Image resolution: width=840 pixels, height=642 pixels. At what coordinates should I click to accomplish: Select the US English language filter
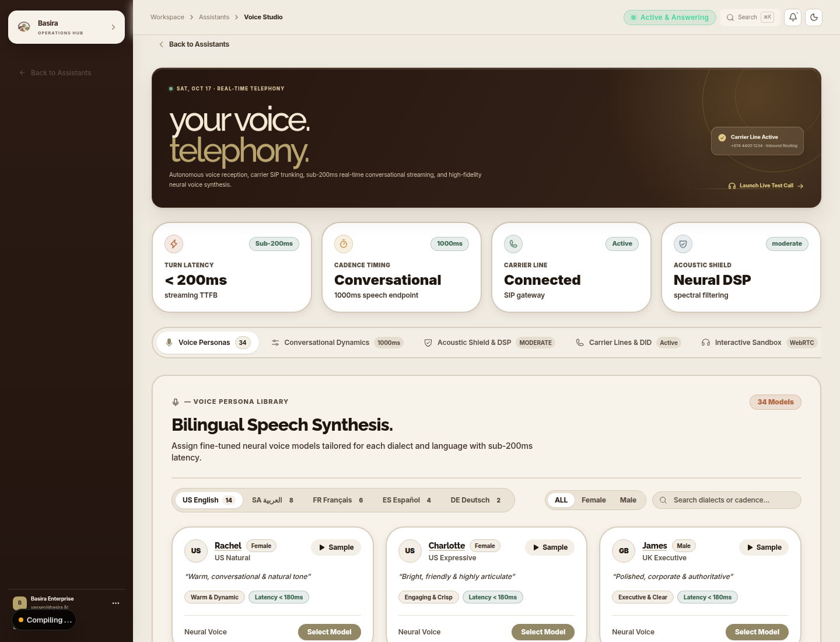tap(208, 500)
